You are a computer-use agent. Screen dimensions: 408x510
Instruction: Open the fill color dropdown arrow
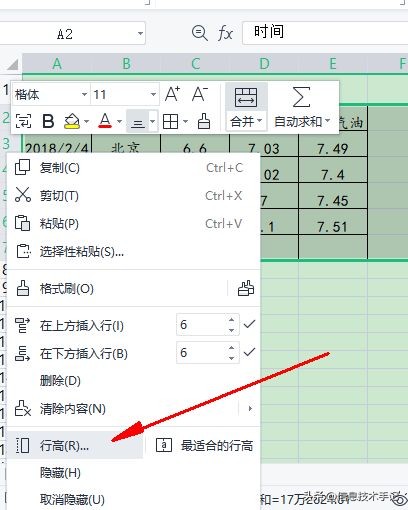(86, 121)
